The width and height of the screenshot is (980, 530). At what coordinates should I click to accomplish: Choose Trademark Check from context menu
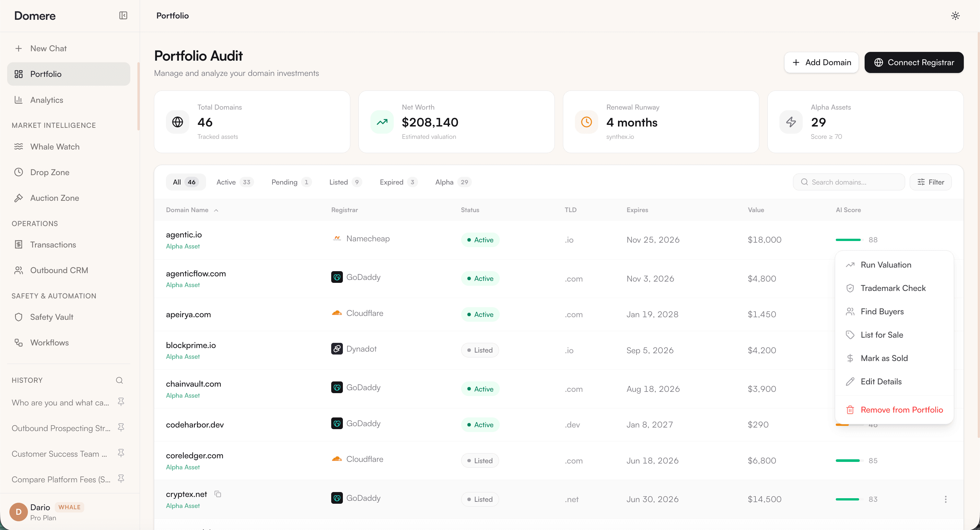[x=893, y=288]
